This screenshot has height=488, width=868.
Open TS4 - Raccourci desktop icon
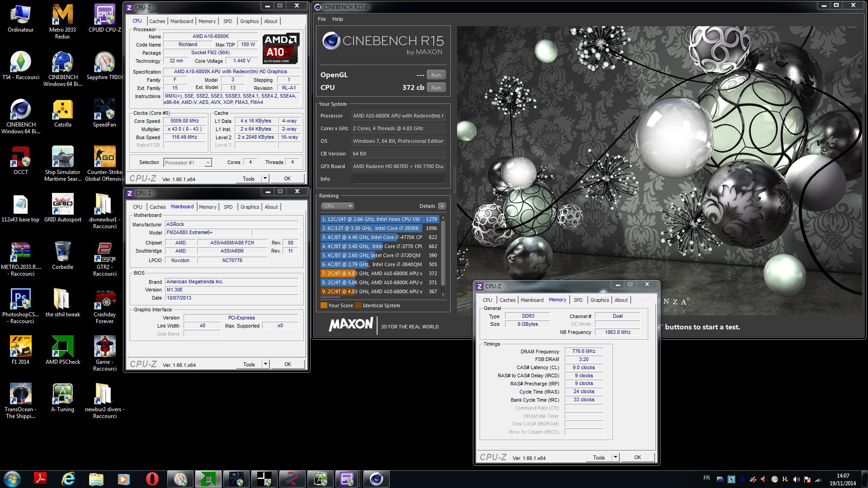20,66
